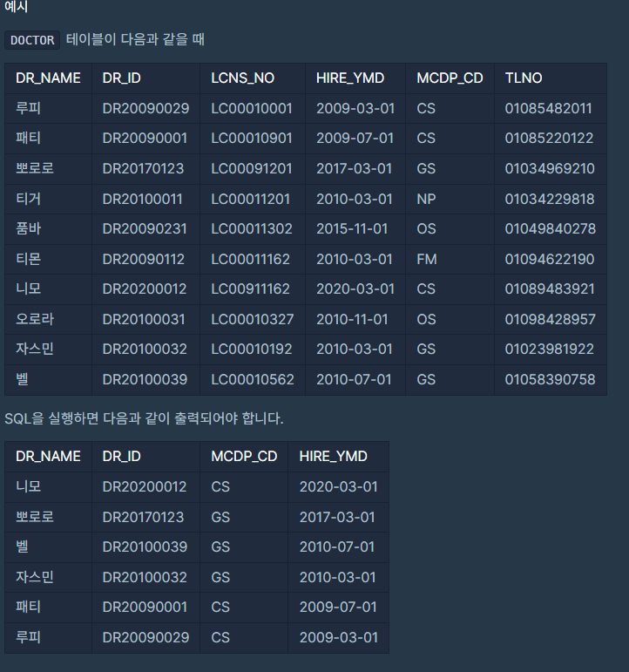
Task: Click DR_ID header of the result table
Action: click(x=122, y=457)
